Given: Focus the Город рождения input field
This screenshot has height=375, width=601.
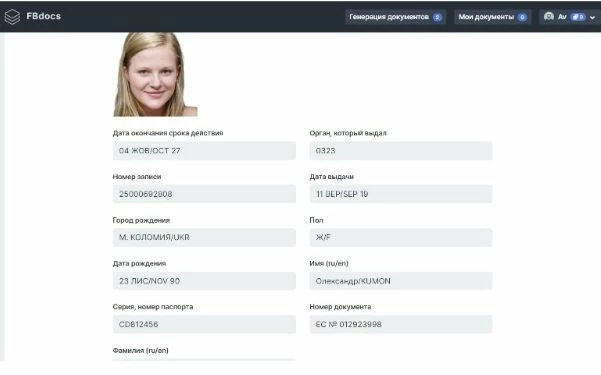Looking at the screenshot, I should pyautogui.click(x=204, y=237).
